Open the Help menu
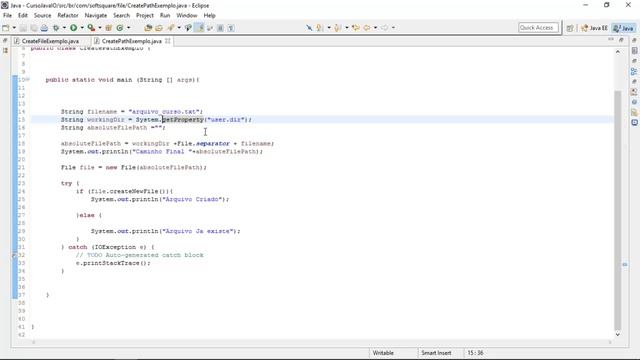Screen dimensions: 640x360 click(x=209, y=16)
